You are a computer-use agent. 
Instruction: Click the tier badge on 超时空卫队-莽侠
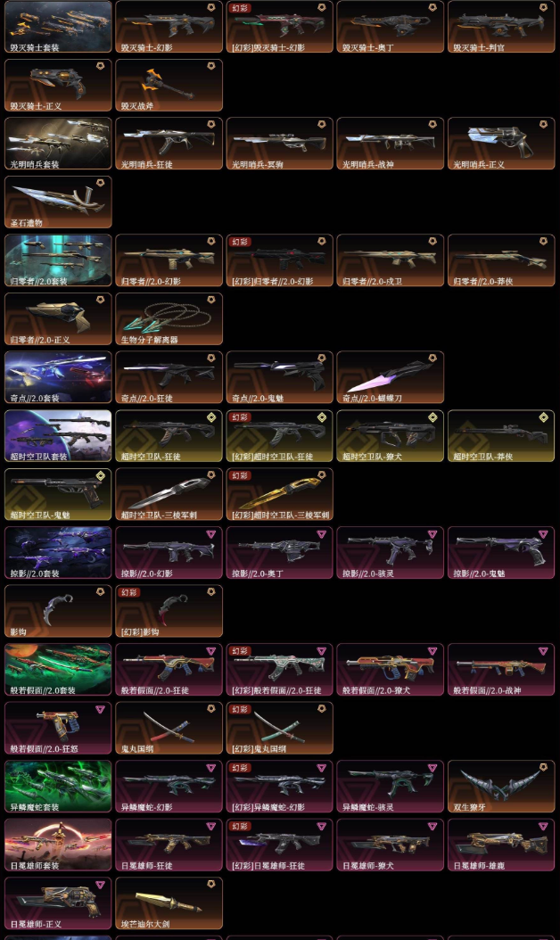543,417
